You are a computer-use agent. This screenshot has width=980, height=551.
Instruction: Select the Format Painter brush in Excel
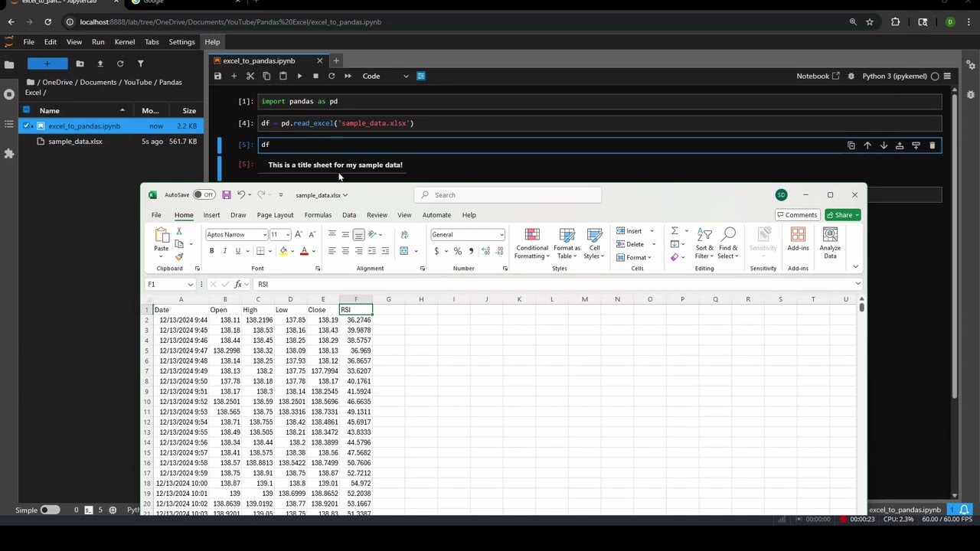[179, 257]
